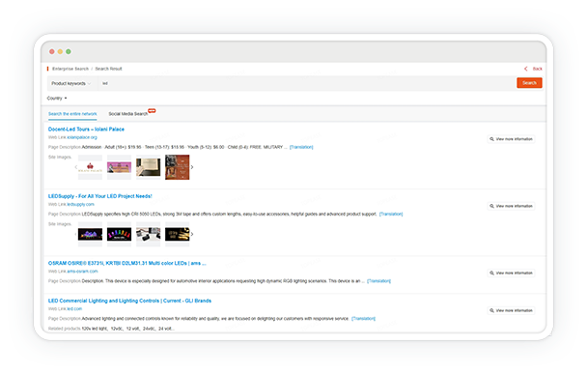Screen dimensions: 588x375
Task: Click next arrow in LEDSupply site images
Action: [x=192, y=234]
